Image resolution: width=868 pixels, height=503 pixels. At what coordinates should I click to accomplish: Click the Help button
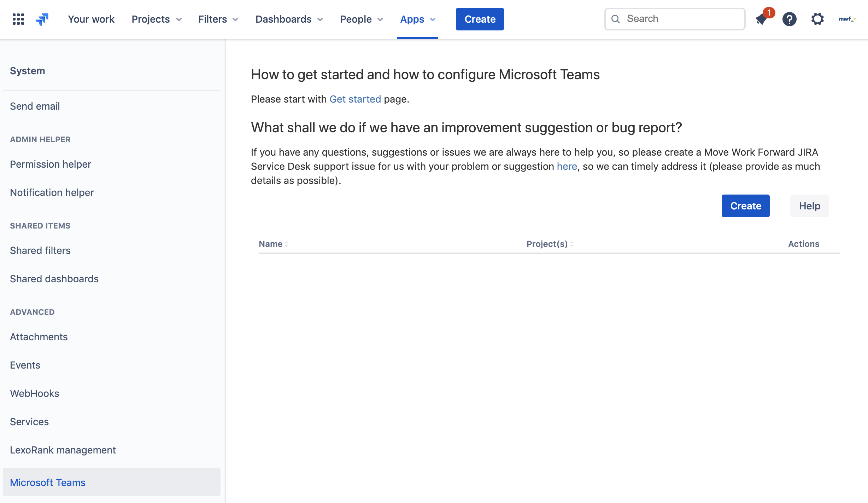point(809,206)
